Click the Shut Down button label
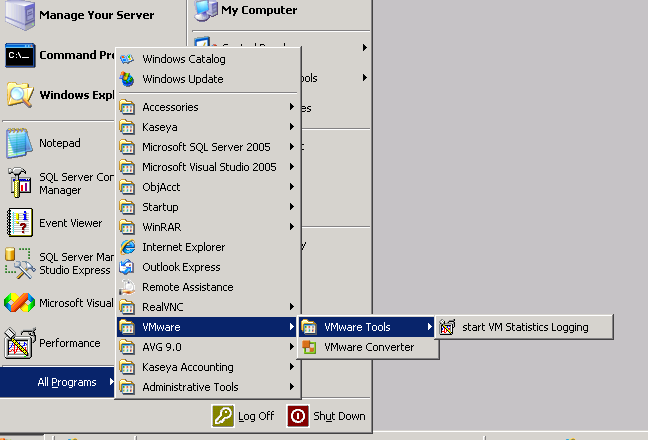The width and height of the screenshot is (648, 440). point(339,416)
